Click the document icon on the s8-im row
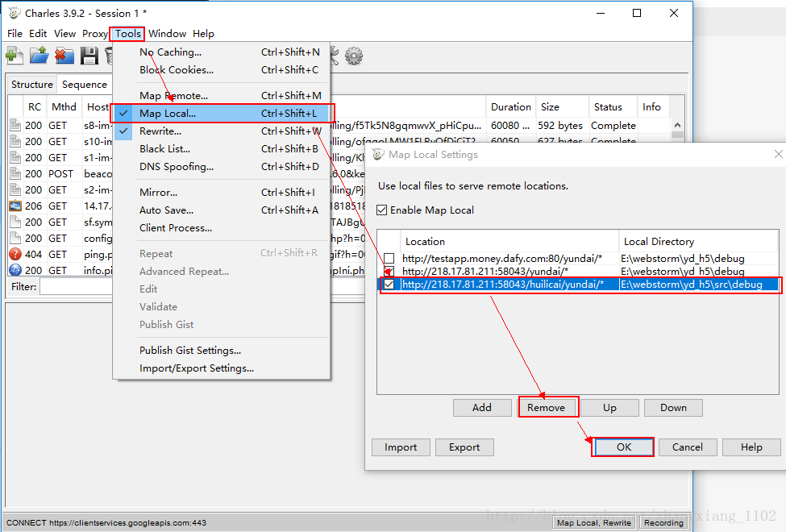This screenshot has width=786, height=532. coord(15,126)
